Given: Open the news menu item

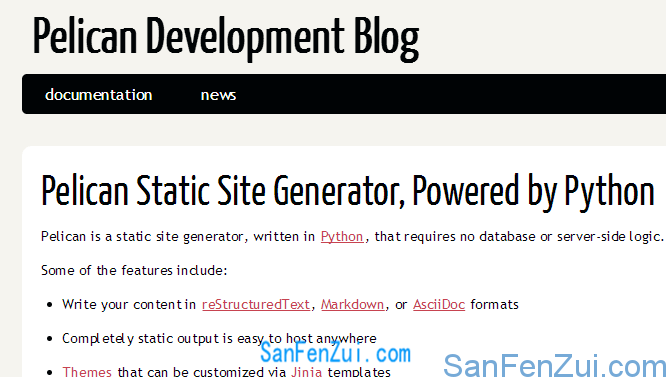Looking at the screenshot, I should click(x=218, y=95).
